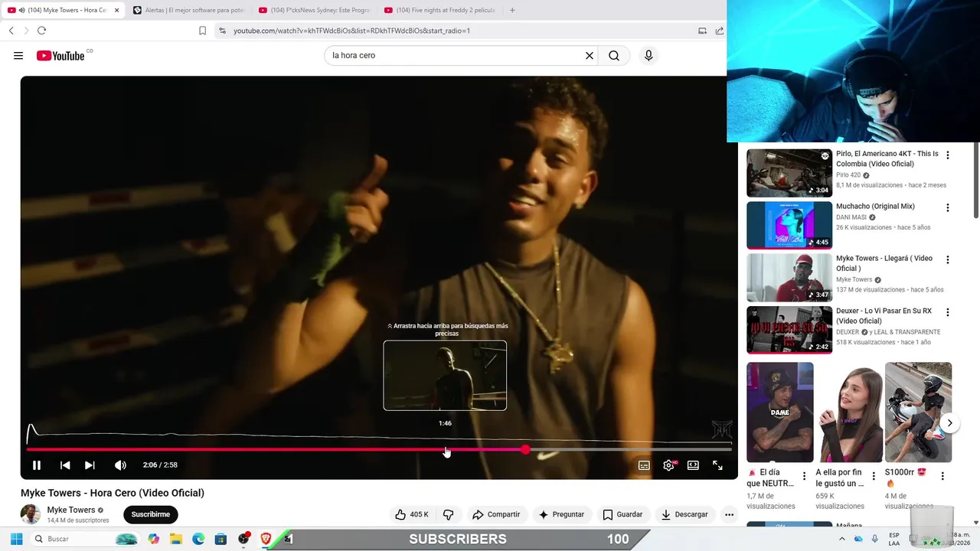The width and height of the screenshot is (980, 551).
Task: Open options for the S1000rr Short
Action: pyautogui.click(x=942, y=476)
